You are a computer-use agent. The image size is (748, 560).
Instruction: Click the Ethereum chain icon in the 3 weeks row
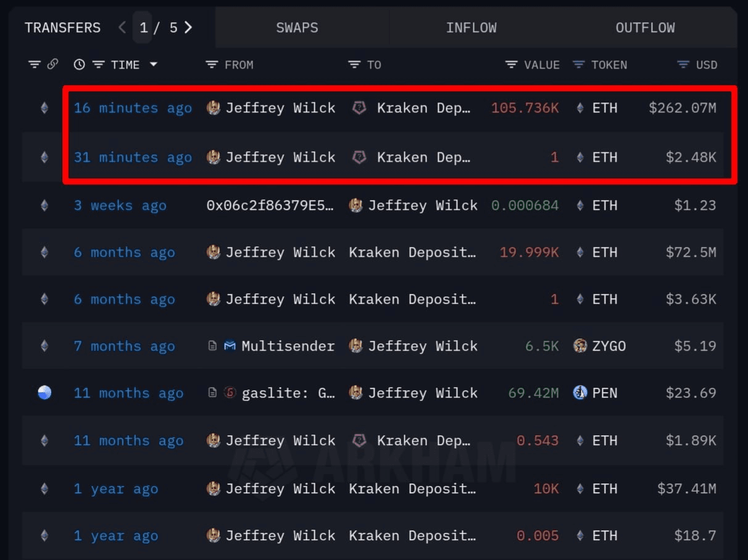44,206
